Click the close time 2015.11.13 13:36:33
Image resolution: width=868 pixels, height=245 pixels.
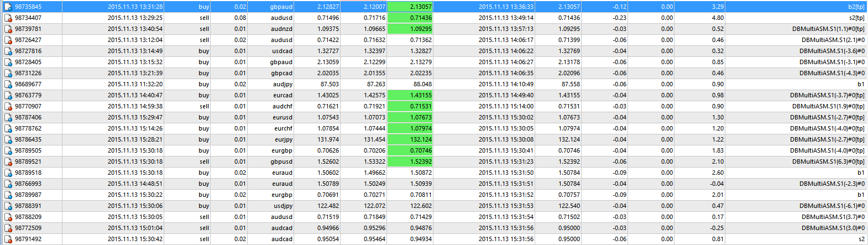506,7
